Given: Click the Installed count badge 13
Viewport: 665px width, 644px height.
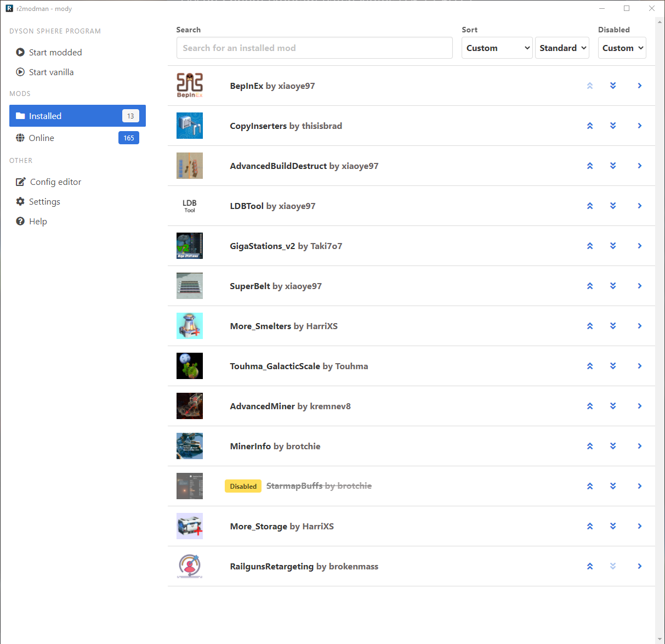Looking at the screenshot, I should pyautogui.click(x=130, y=116).
